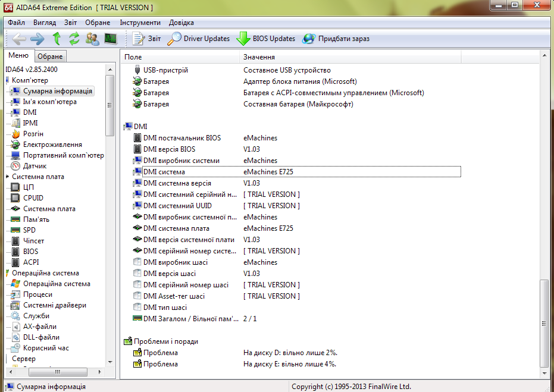Select the IPMI tree item
The height and width of the screenshot is (392, 554).
[x=30, y=123]
